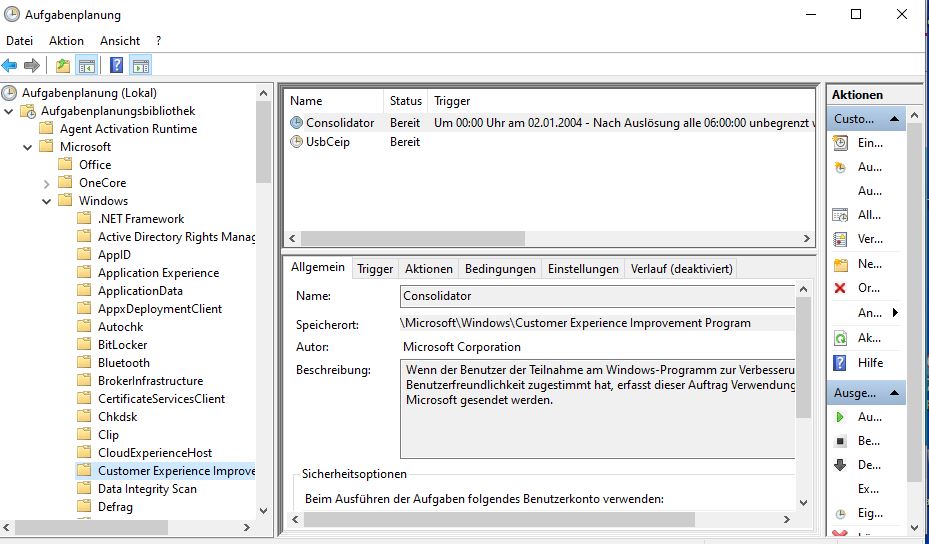Switch to the Bedingungen tab

pyautogui.click(x=500, y=269)
